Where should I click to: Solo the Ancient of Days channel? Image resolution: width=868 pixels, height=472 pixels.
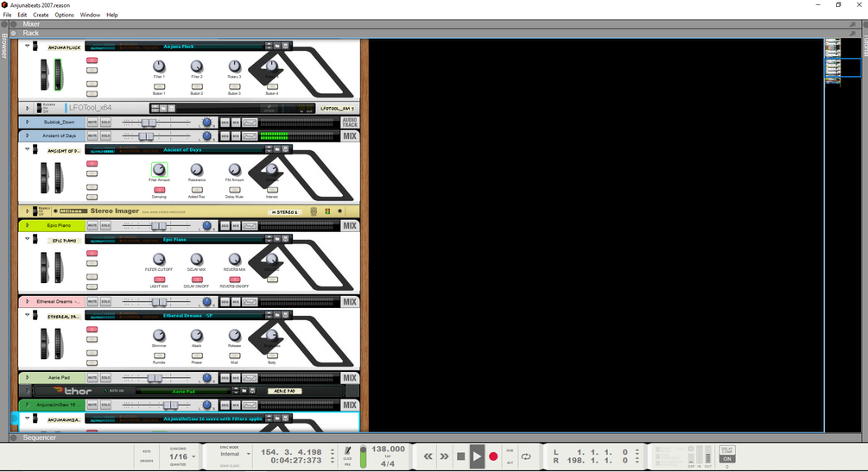pyautogui.click(x=105, y=135)
